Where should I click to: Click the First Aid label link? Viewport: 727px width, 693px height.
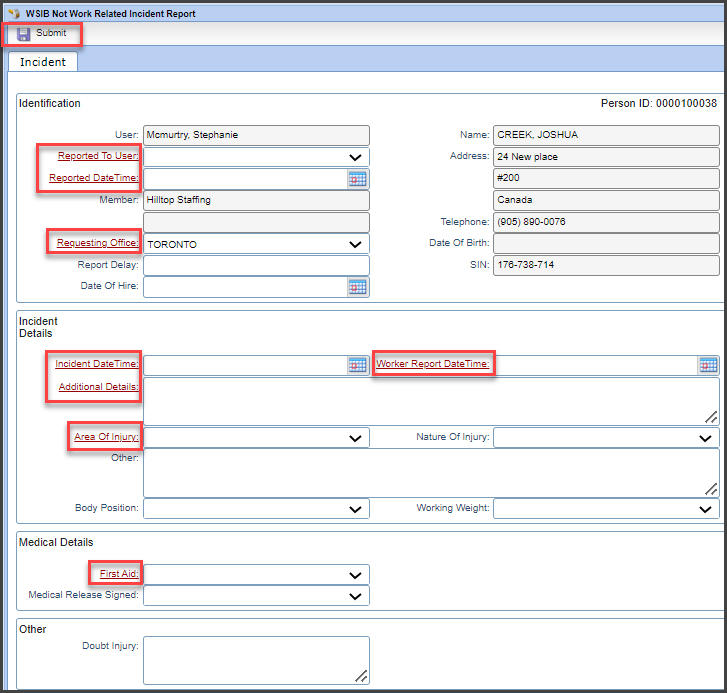[119, 573]
